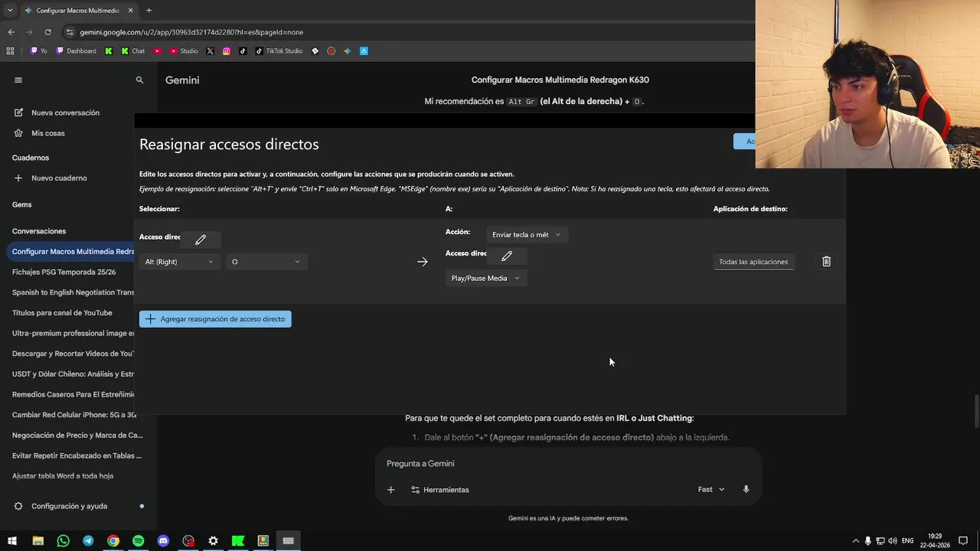Open the Windows notification center icon
Image resolution: width=980 pixels, height=551 pixels.
pos(963,541)
